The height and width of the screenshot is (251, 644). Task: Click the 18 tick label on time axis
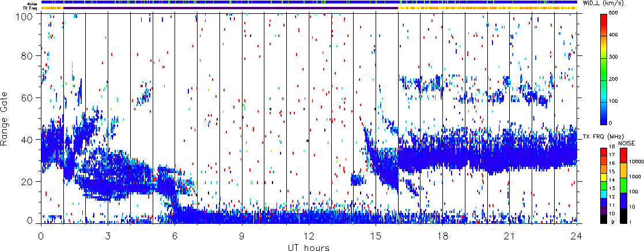[443, 235]
